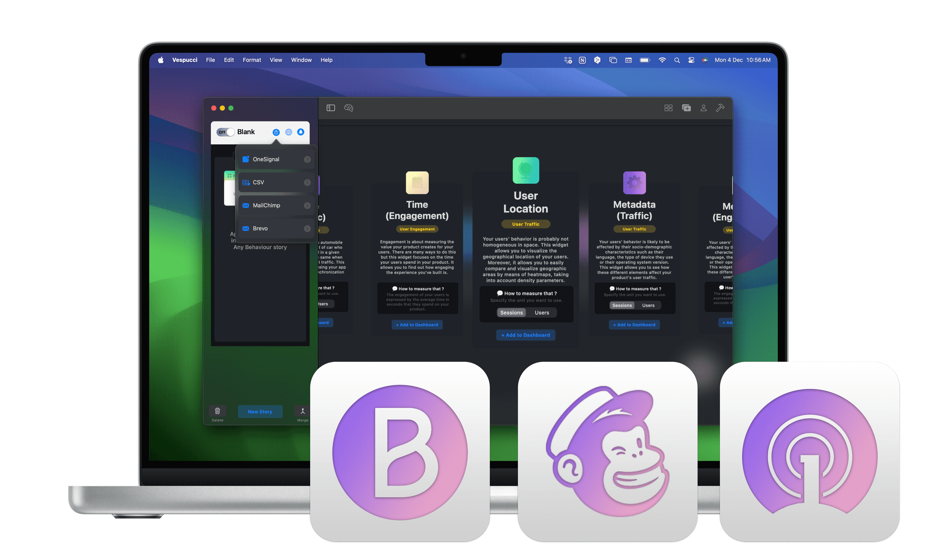Click the Blank story title

[246, 132]
